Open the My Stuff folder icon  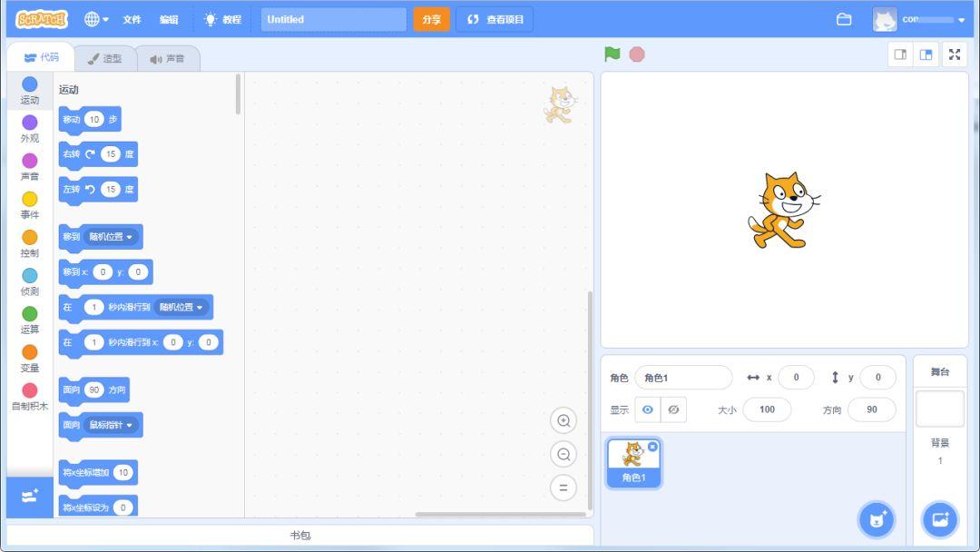[x=844, y=19]
